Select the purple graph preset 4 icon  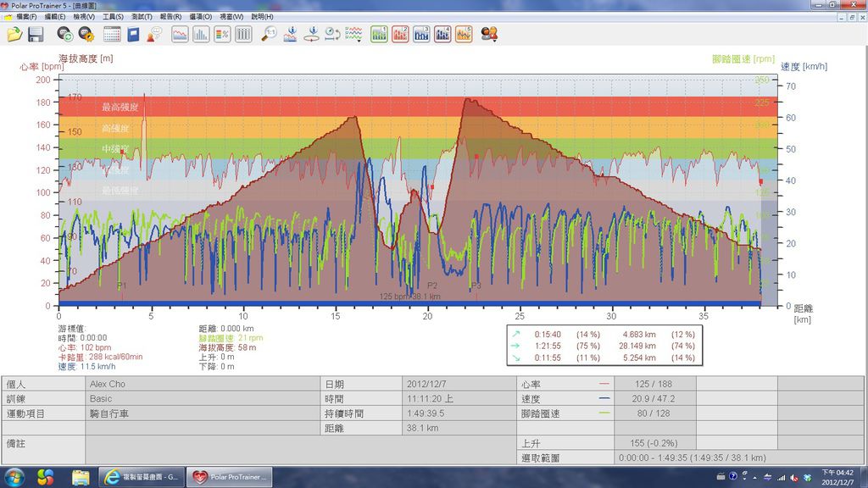[442, 34]
